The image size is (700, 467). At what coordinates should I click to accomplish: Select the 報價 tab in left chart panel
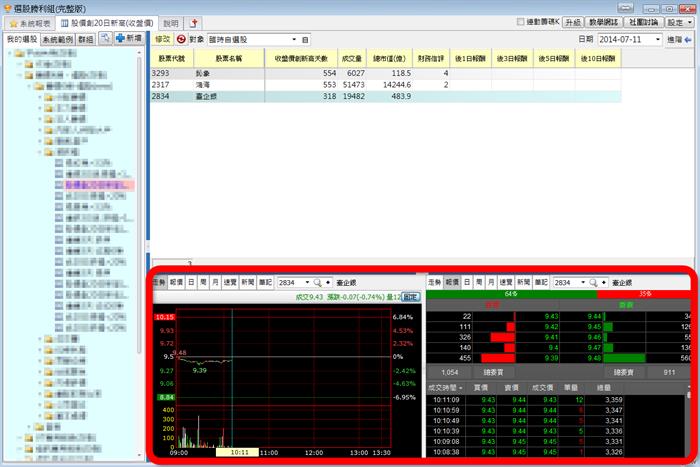pyautogui.click(x=176, y=283)
